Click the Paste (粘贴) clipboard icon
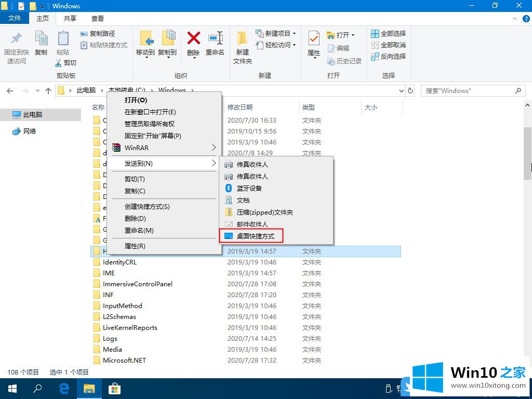532x399 pixels. [63, 39]
